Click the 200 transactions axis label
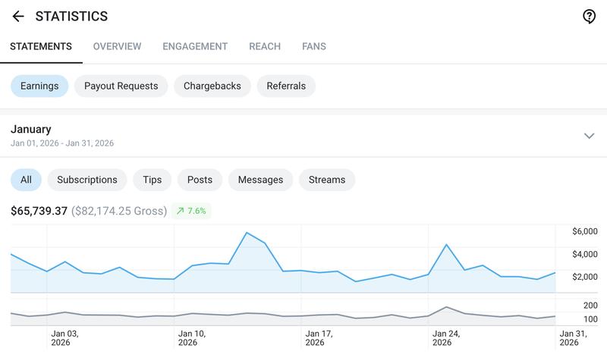This screenshot has height=364, width=607. [x=591, y=306]
